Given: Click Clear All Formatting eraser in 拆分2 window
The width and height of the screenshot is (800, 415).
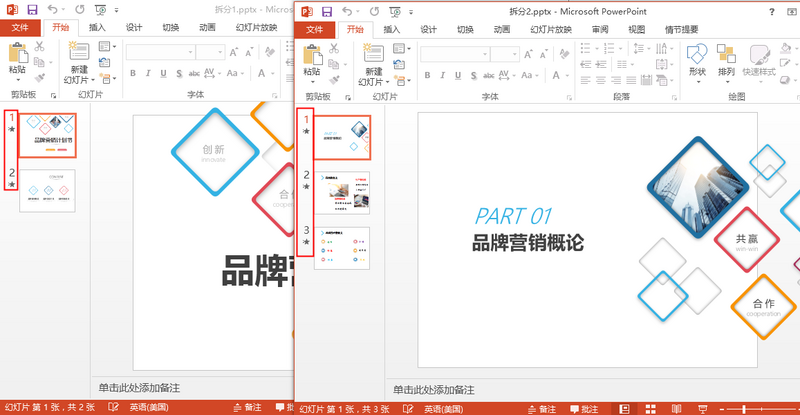Looking at the screenshot, I should (x=564, y=54).
